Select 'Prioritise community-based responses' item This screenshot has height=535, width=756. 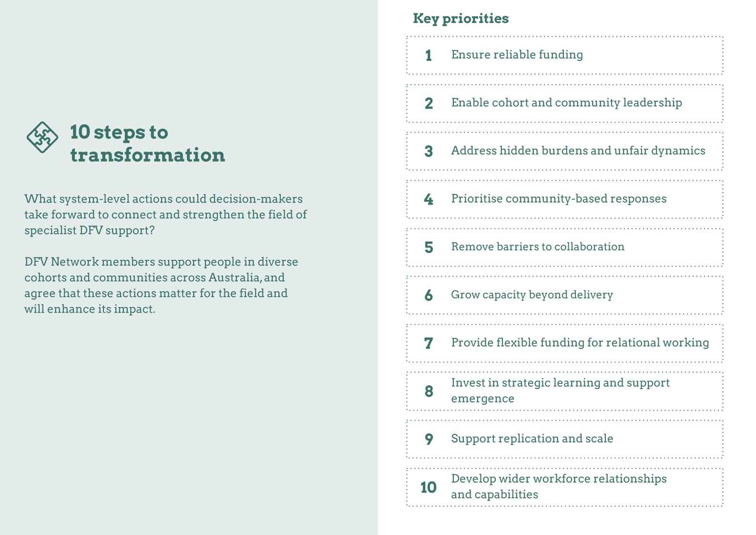pyautogui.click(x=564, y=199)
